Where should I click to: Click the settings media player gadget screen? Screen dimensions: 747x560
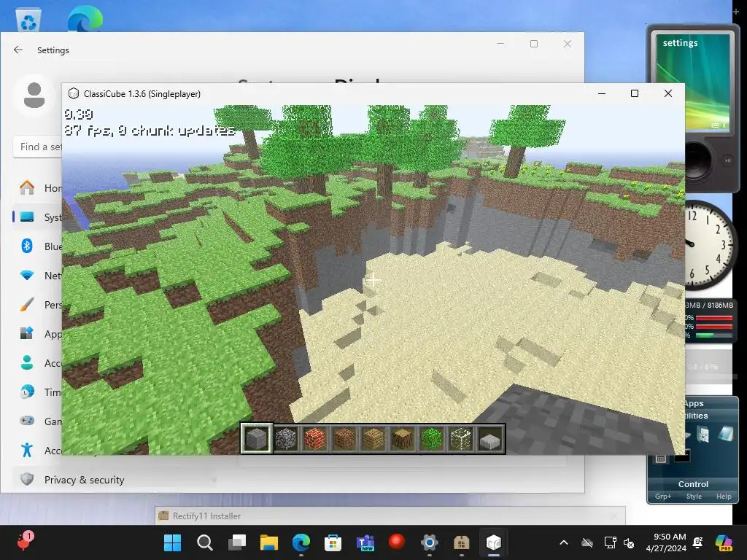tap(693, 82)
